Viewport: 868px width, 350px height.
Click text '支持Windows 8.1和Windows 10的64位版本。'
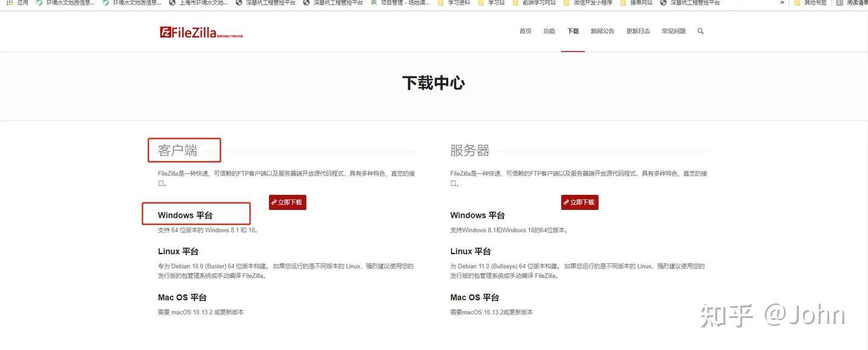(x=509, y=230)
